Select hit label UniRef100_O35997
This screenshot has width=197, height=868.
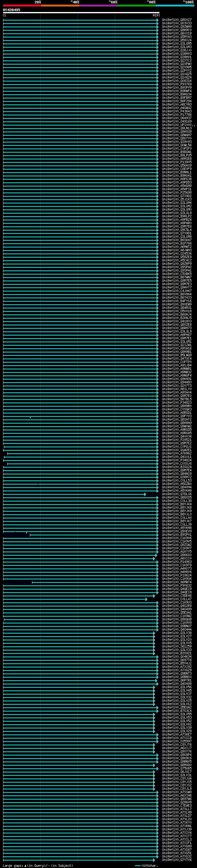pyautogui.click(x=177, y=741)
